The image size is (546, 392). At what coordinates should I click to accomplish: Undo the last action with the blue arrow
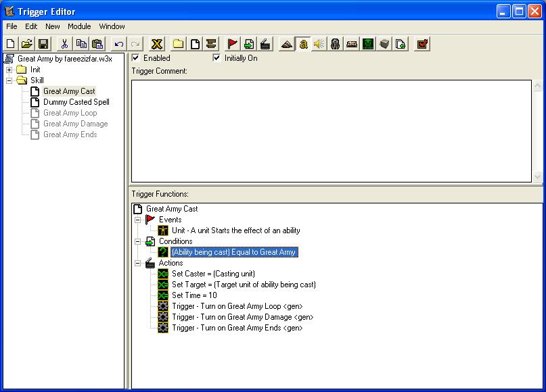[119, 44]
